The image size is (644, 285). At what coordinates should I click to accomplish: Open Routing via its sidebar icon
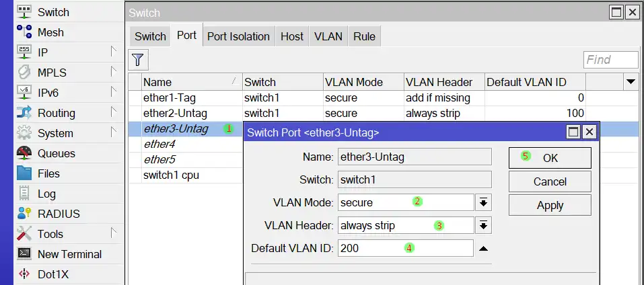(x=24, y=113)
